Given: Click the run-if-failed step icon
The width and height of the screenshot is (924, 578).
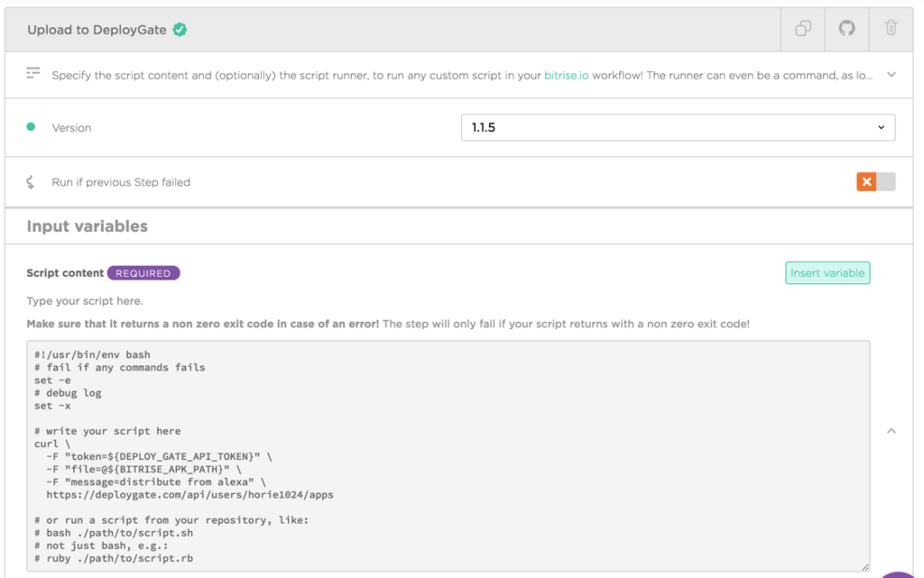Looking at the screenshot, I should (31, 182).
